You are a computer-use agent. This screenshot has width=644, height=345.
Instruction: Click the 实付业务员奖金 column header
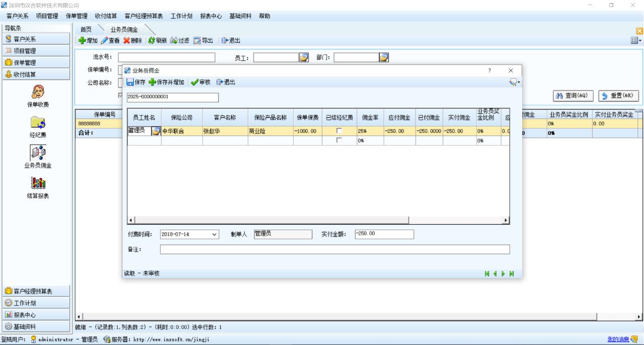pos(613,114)
